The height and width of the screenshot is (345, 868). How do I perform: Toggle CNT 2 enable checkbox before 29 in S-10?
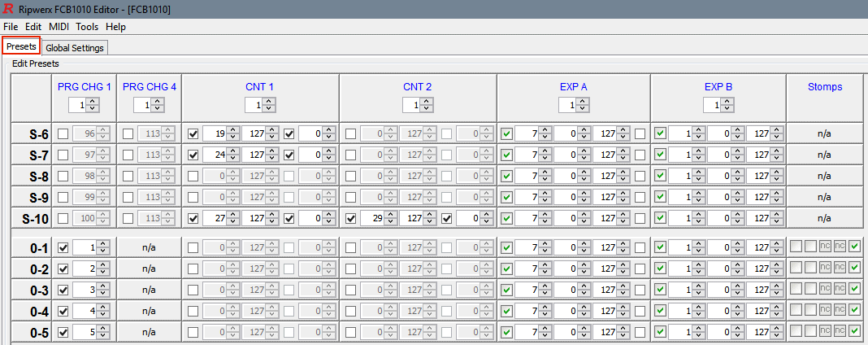350,219
